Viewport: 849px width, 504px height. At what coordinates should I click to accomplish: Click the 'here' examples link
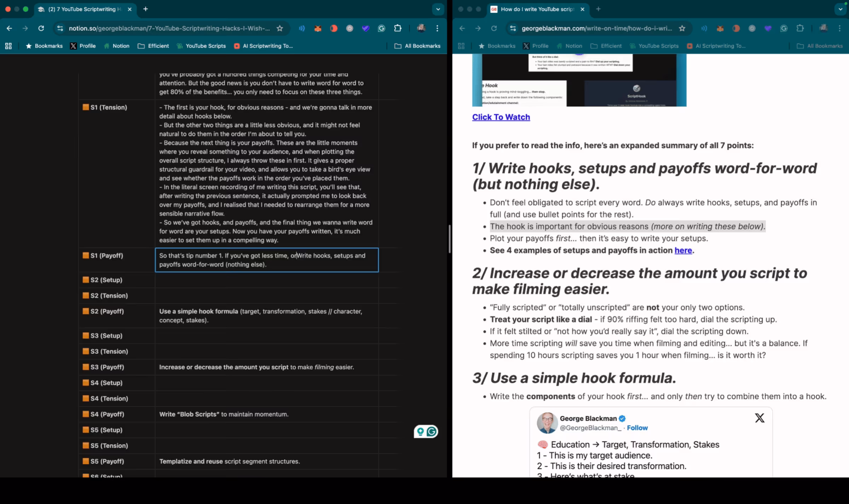pos(683,250)
